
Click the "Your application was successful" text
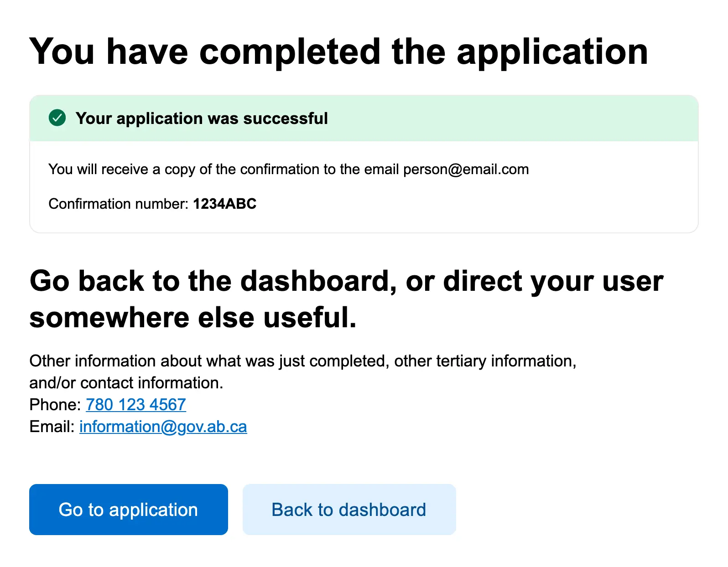tap(201, 119)
